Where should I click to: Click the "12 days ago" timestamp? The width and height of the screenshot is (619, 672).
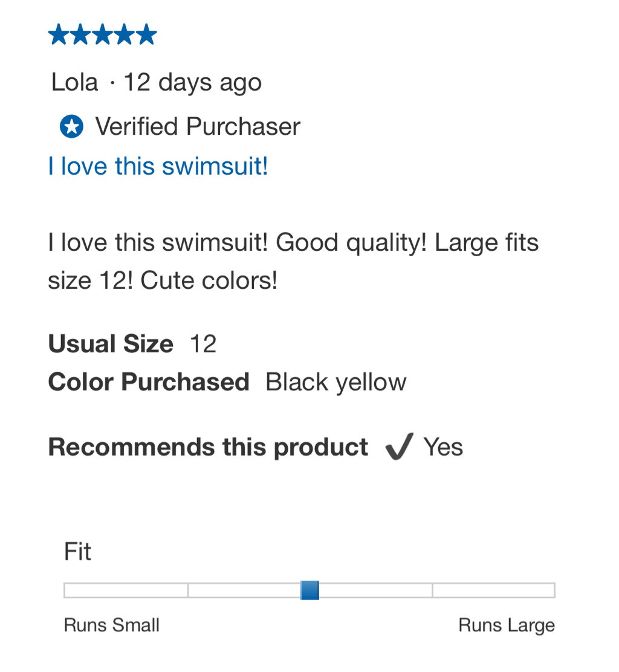tap(192, 82)
